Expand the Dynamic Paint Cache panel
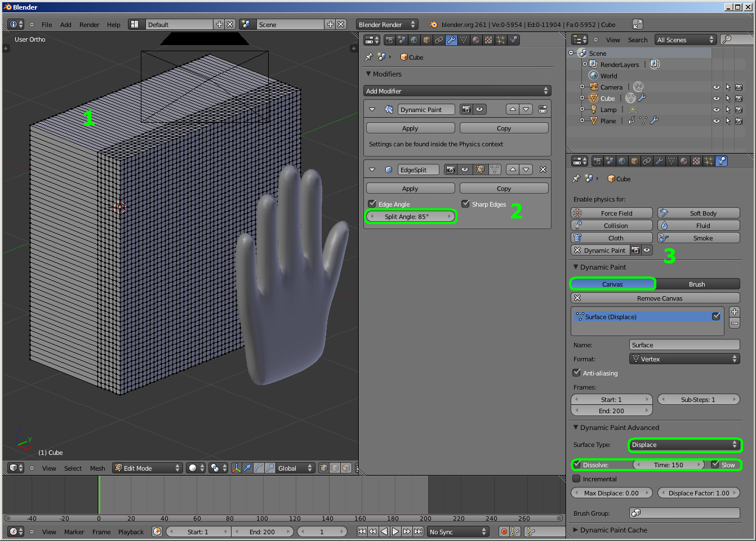Screen dimensions: 756x541 (x=613, y=530)
